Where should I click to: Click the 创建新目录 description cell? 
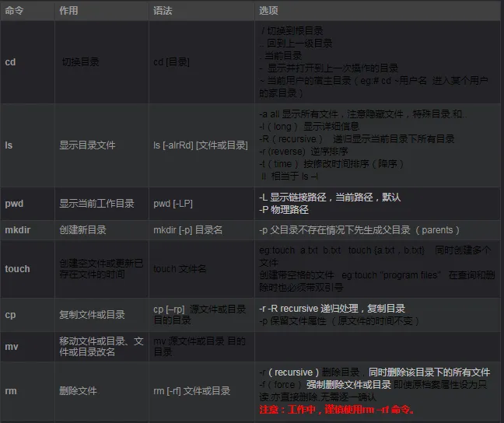click(x=102, y=230)
